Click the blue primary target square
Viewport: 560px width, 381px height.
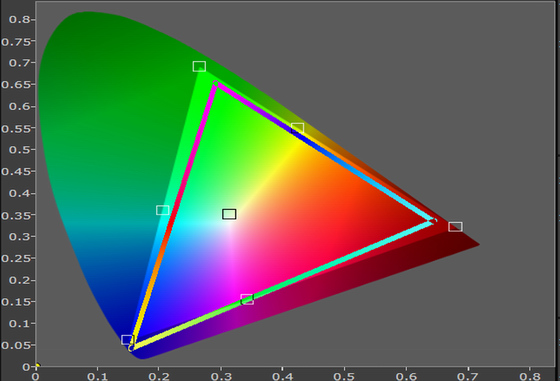click(x=127, y=340)
